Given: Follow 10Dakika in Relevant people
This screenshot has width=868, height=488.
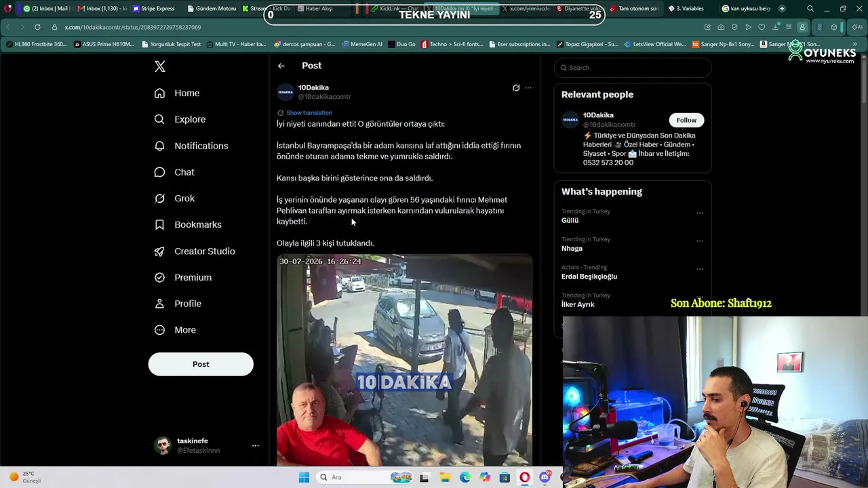Looking at the screenshot, I should [x=686, y=120].
